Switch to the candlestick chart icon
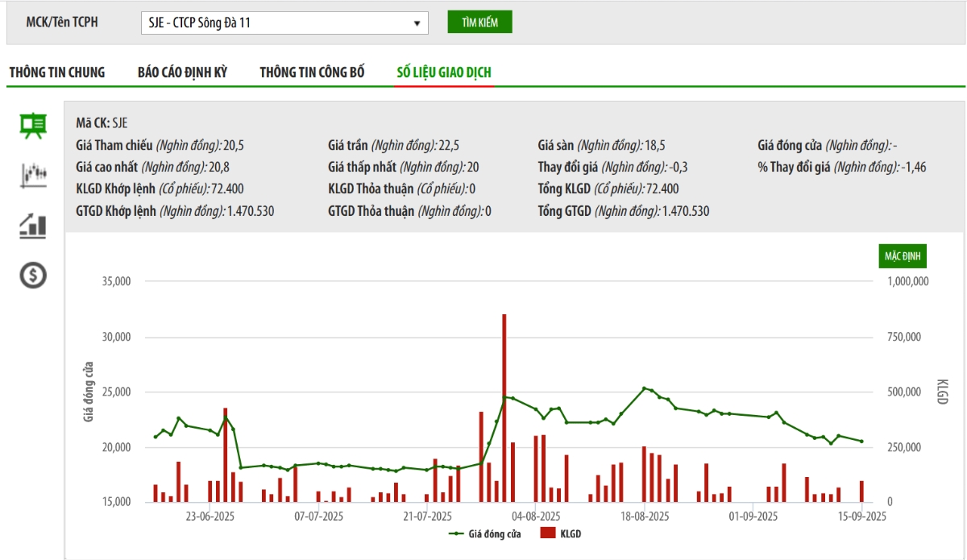Screen dimensions: 967x560 click(x=33, y=175)
